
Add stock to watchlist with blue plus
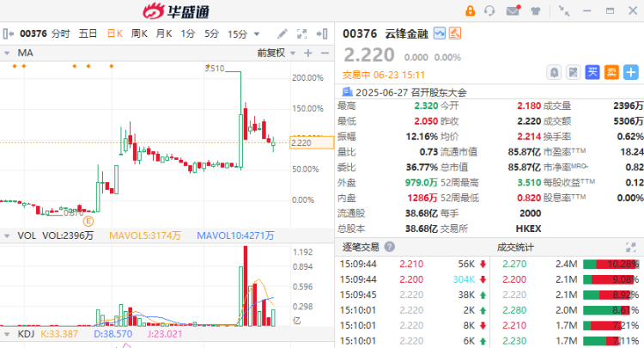(x=631, y=72)
